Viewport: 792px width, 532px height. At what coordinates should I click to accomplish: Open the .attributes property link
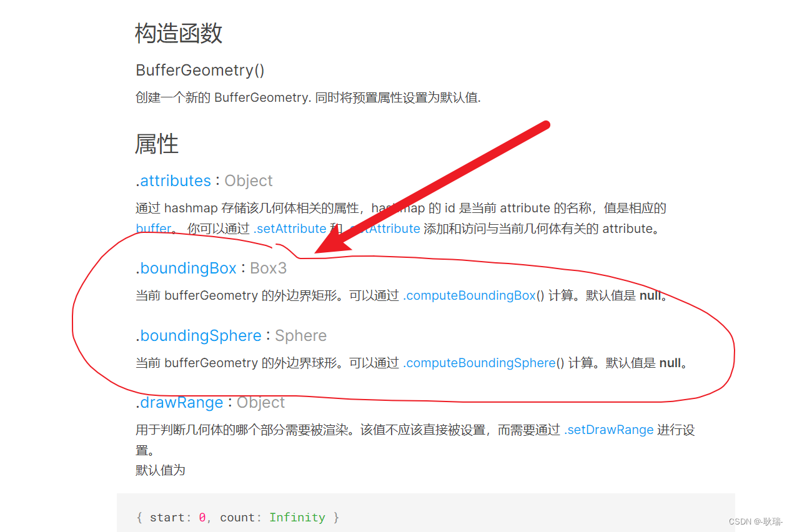174,180
